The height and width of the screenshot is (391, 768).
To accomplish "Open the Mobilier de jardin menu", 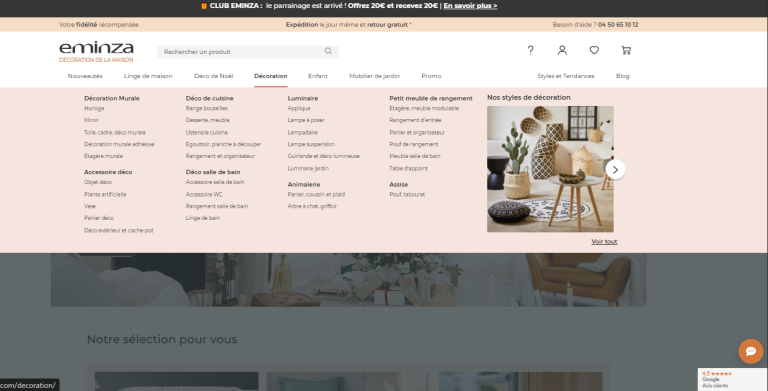I will coord(374,76).
